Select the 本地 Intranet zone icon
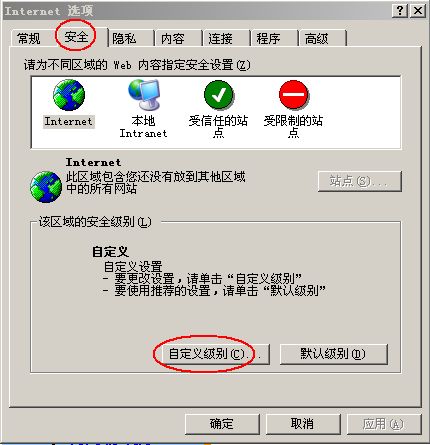The width and height of the screenshot is (430, 445). pyautogui.click(x=144, y=95)
